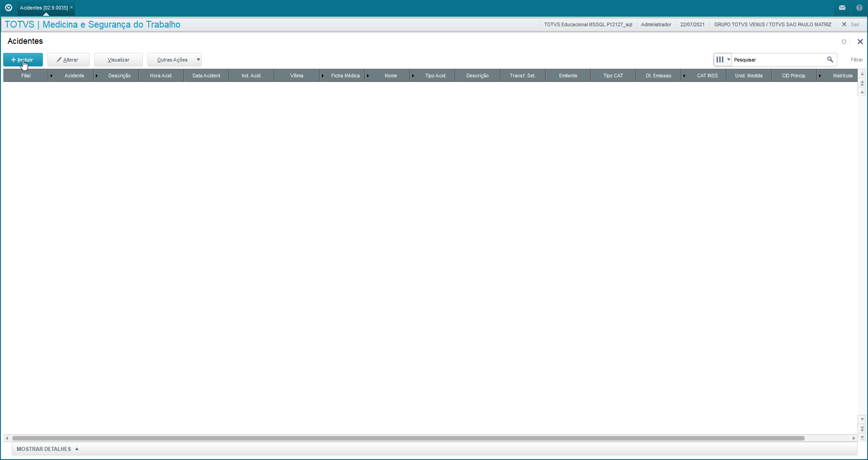The height and width of the screenshot is (460, 868).
Task: Open the help question mark icon
Action: [859, 8]
